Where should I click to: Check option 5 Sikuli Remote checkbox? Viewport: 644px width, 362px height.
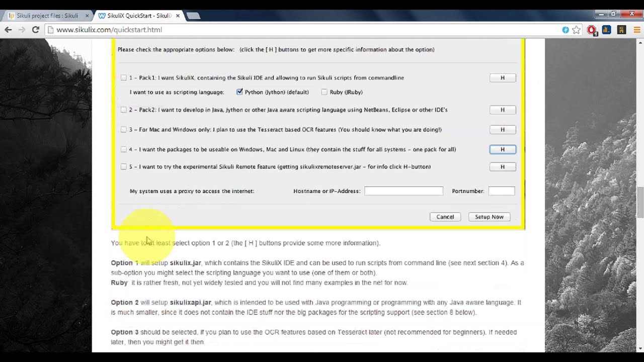point(124,166)
